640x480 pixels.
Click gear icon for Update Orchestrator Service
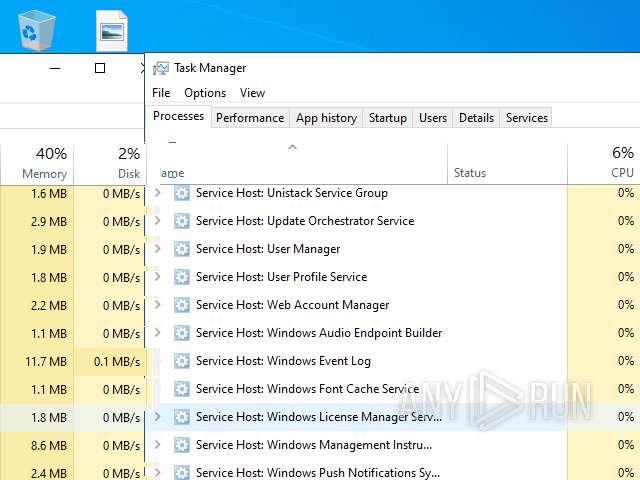click(182, 221)
